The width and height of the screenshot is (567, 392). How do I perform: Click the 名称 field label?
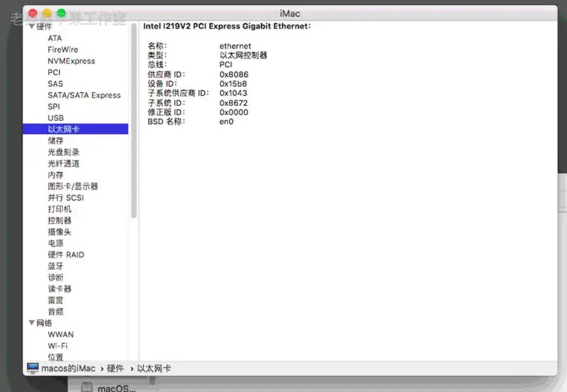coord(157,46)
